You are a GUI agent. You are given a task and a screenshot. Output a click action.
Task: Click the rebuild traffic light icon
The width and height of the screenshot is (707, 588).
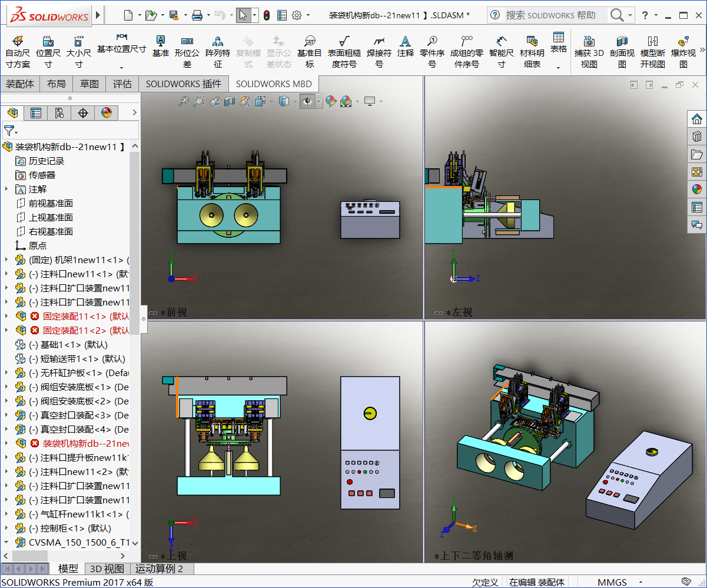tap(267, 15)
